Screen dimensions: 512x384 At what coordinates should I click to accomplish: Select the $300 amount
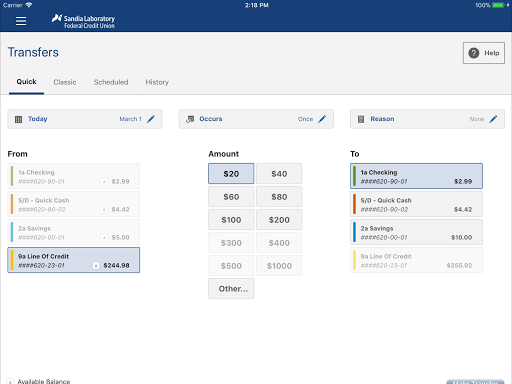click(x=231, y=243)
